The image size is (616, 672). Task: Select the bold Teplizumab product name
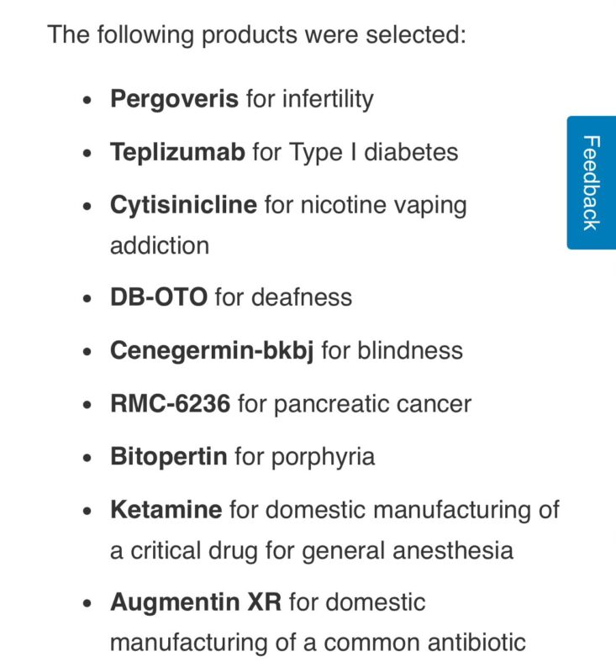pos(177,152)
